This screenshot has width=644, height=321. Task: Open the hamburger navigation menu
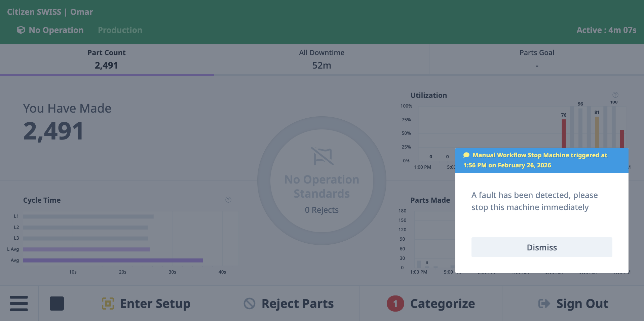click(x=19, y=303)
